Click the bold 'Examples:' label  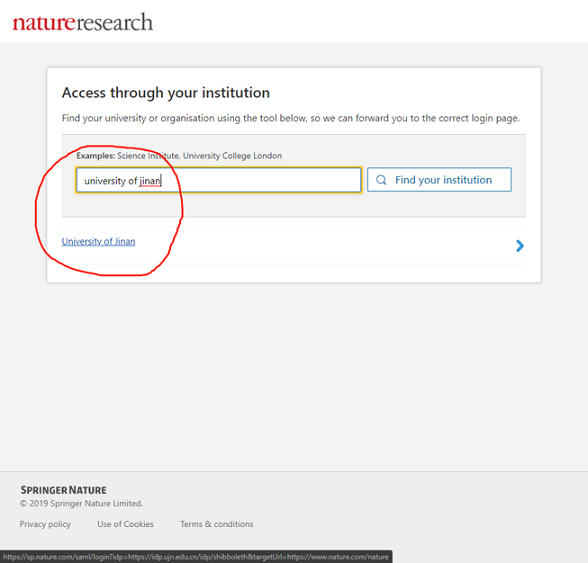pos(96,156)
